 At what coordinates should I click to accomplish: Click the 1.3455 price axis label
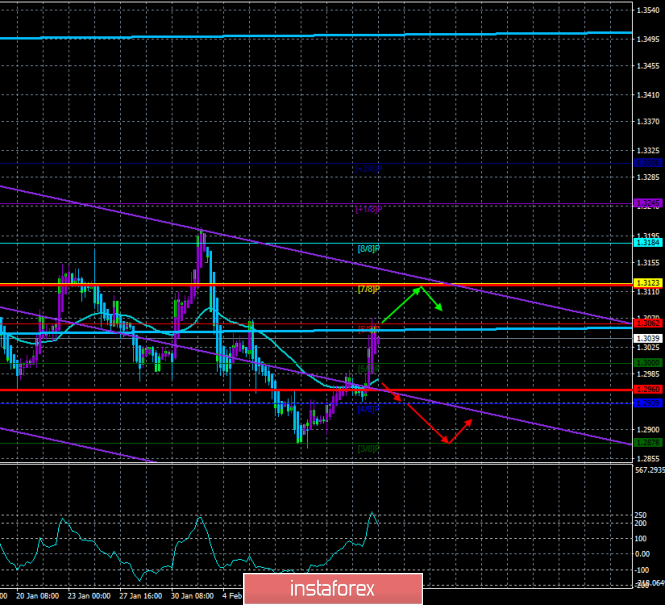[648, 66]
